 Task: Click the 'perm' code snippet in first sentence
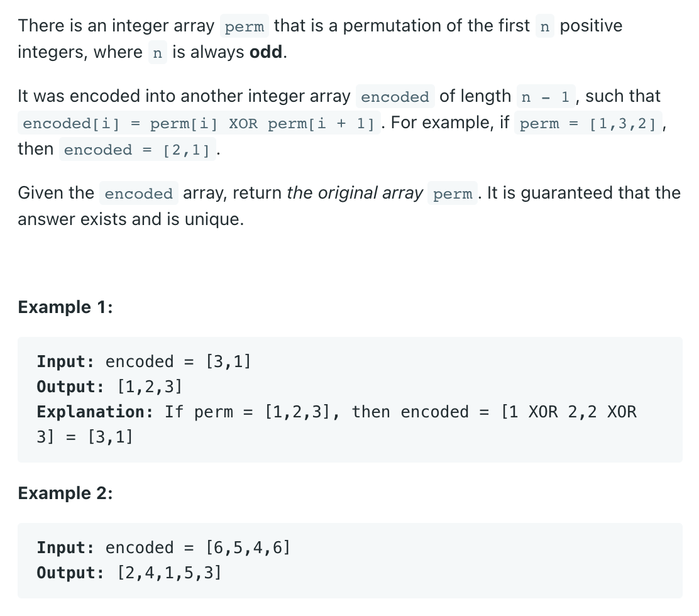[x=245, y=26]
